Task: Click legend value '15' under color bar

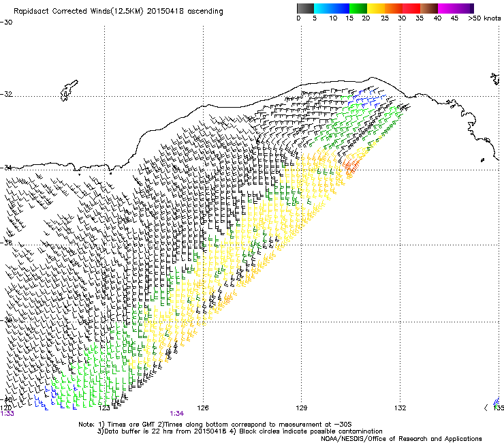Action: [349, 18]
